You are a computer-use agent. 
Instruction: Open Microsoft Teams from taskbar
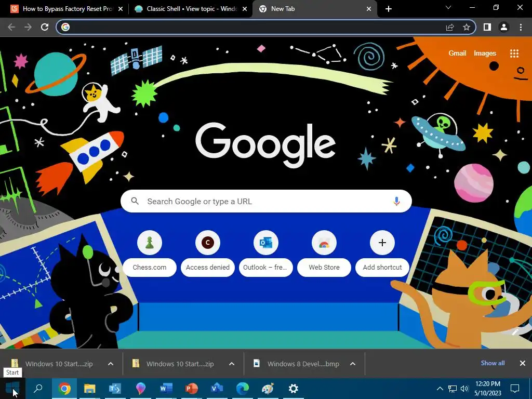pos(115,389)
